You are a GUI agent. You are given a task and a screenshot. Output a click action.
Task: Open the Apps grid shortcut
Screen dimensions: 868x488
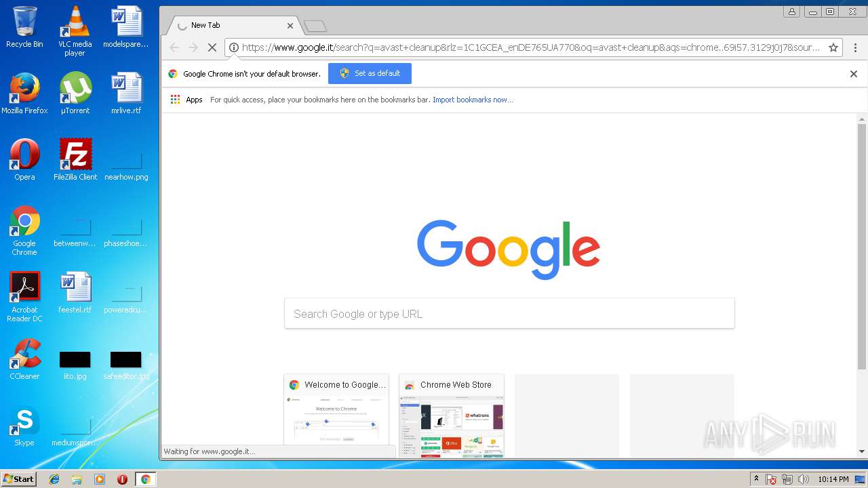pos(186,100)
